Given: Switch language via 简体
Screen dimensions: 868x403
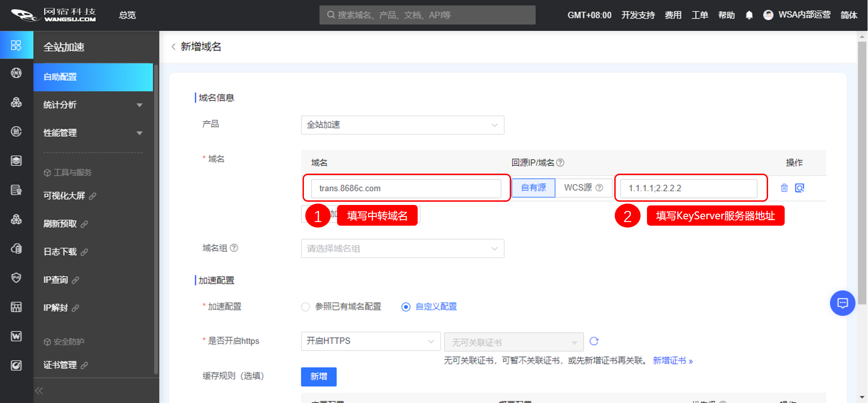Looking at the screenshot, I should tap(849, 15).
